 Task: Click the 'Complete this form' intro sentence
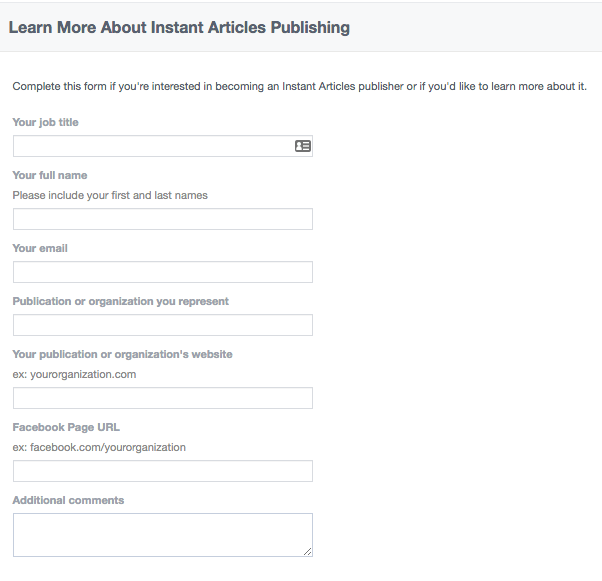pyautogui.click(x=299, y=86)
